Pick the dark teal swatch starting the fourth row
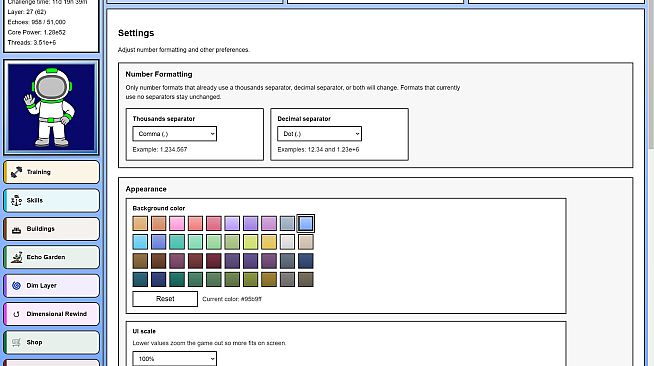The width and height of the screenshot is (654, 366). coord(140,280)
